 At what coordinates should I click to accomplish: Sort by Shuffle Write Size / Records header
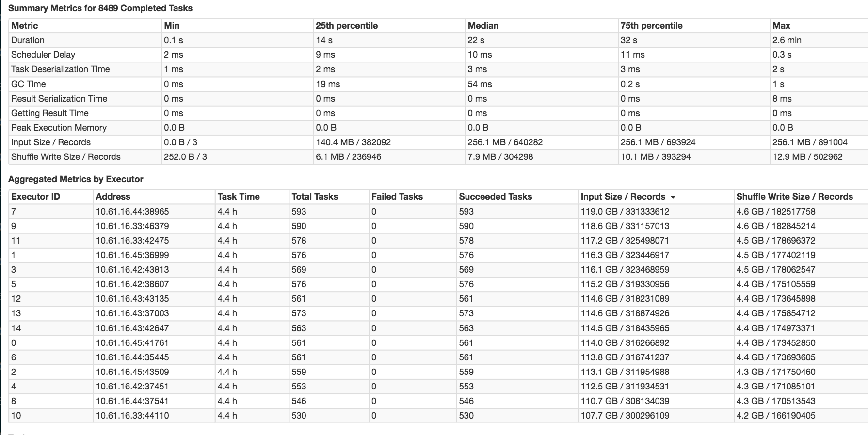(794, 197)
